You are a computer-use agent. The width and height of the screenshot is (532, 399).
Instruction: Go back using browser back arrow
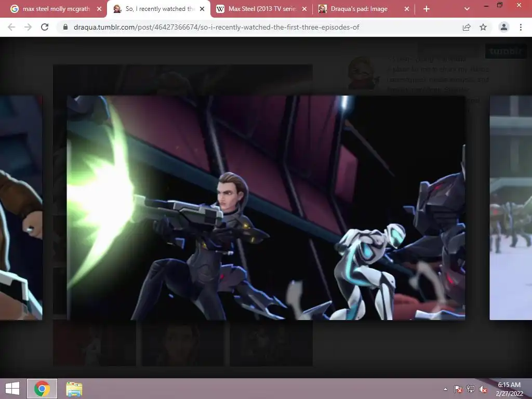(11, 27)
